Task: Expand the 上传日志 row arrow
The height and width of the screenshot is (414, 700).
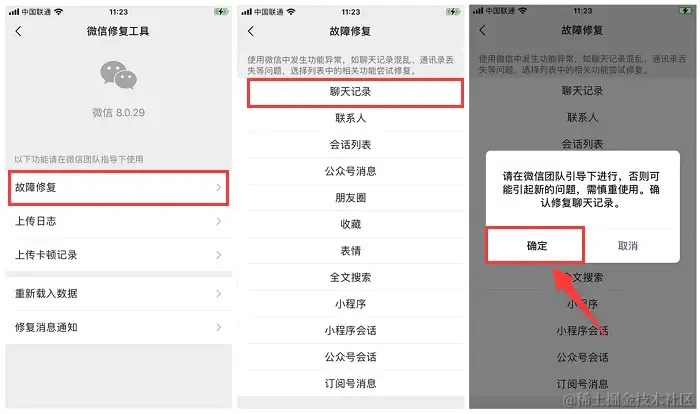Action: point(218,221)
